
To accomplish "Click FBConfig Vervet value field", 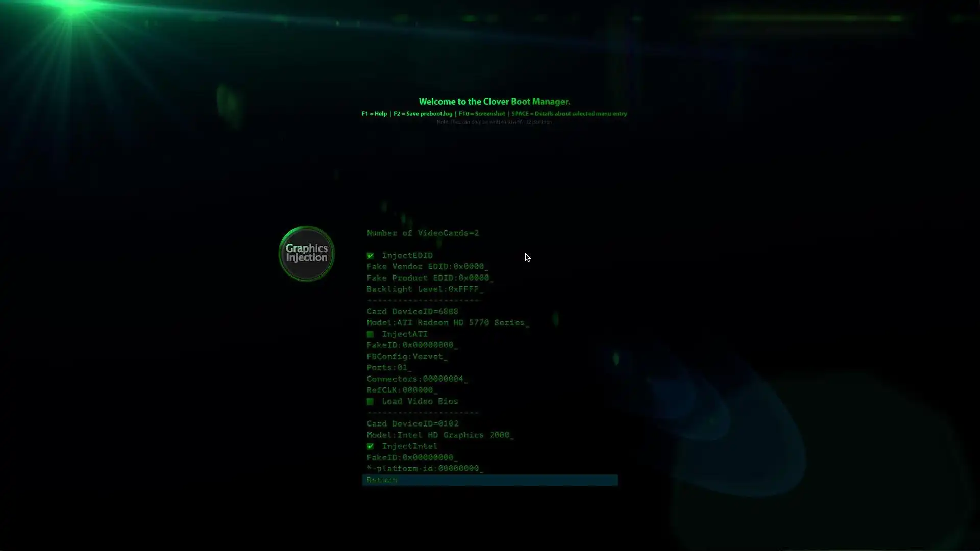I will (428, 356).
